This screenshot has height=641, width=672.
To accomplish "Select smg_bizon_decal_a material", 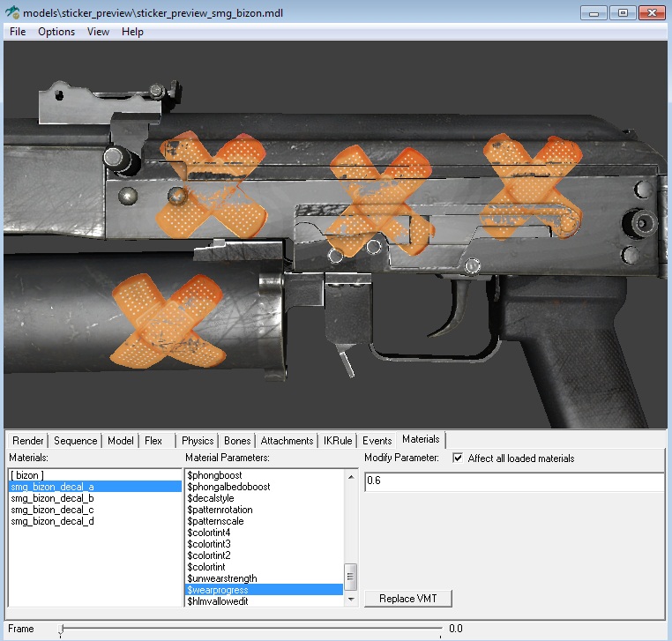I will pos(94,487).
